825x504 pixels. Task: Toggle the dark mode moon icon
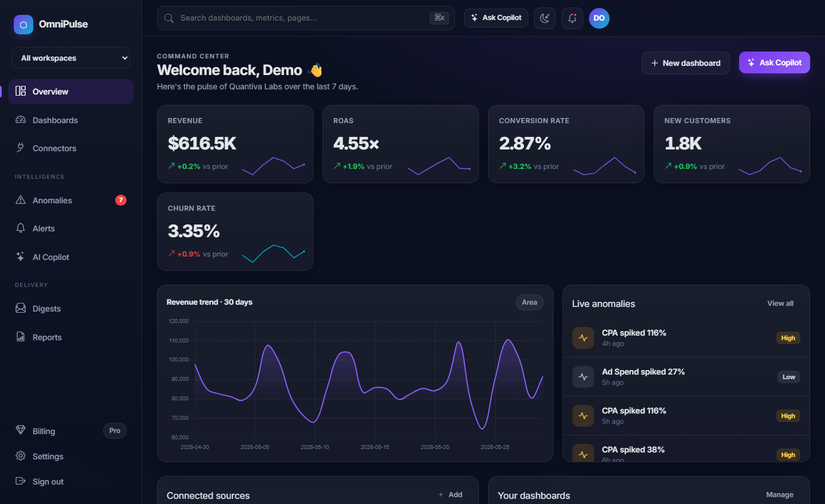click(545, 18)
